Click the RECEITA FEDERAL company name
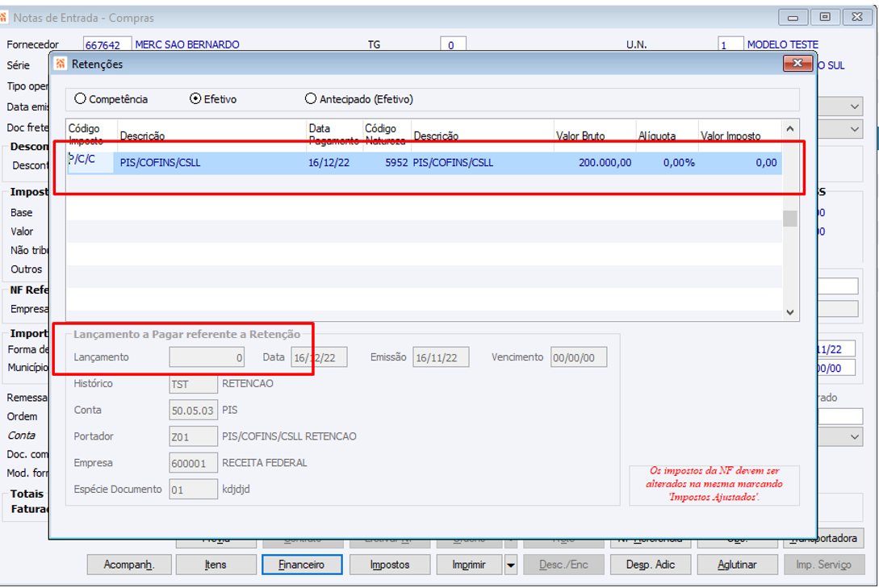Image resolution: width=879 pixels, height=588 pixels. point(265,463)
